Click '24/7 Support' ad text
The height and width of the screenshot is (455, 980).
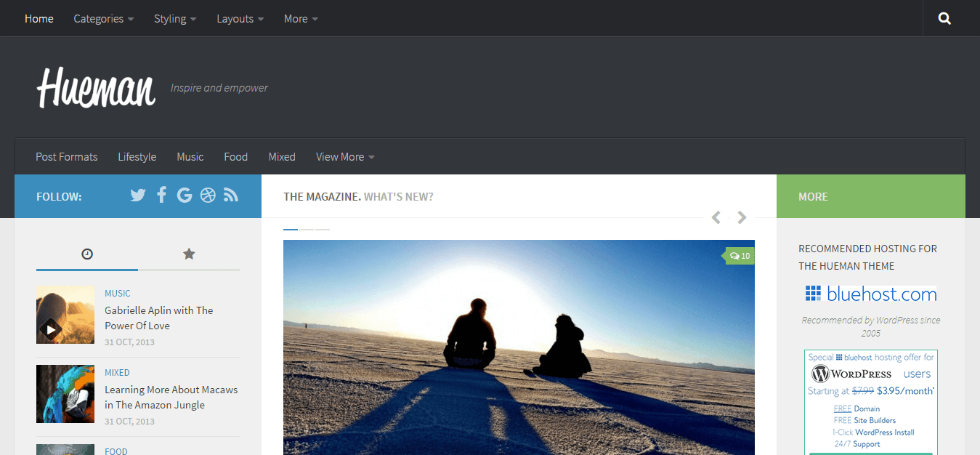click(x=857, y=444)
